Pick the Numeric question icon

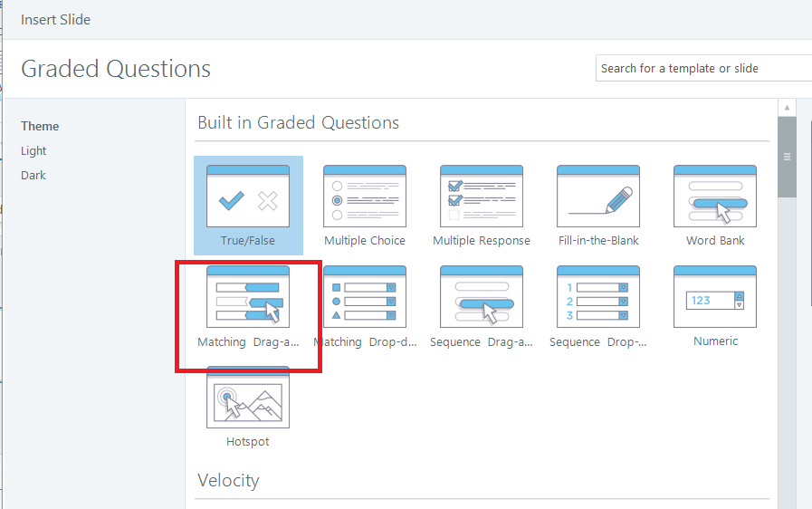tap(715, 296)
